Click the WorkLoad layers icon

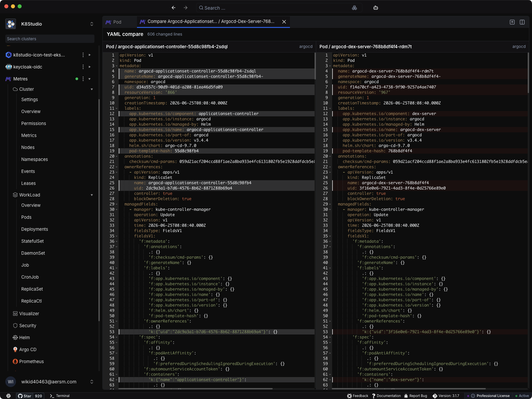pos(15,195)
